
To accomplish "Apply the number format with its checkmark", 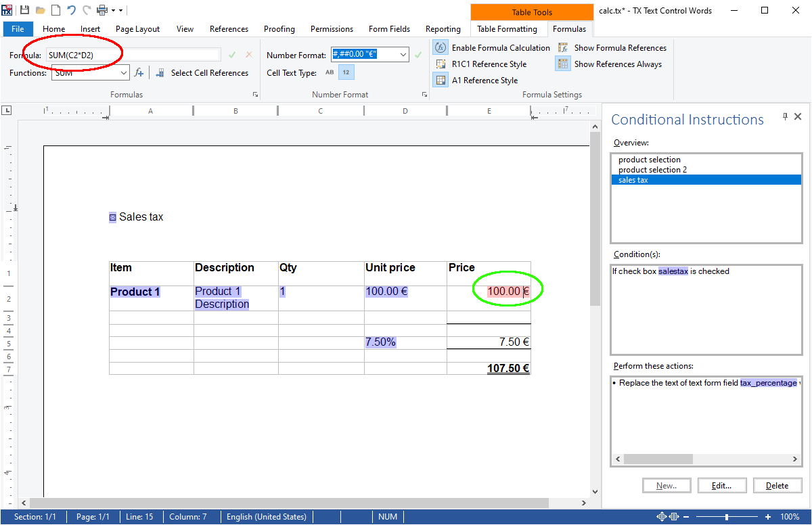I will coord(418,55).
